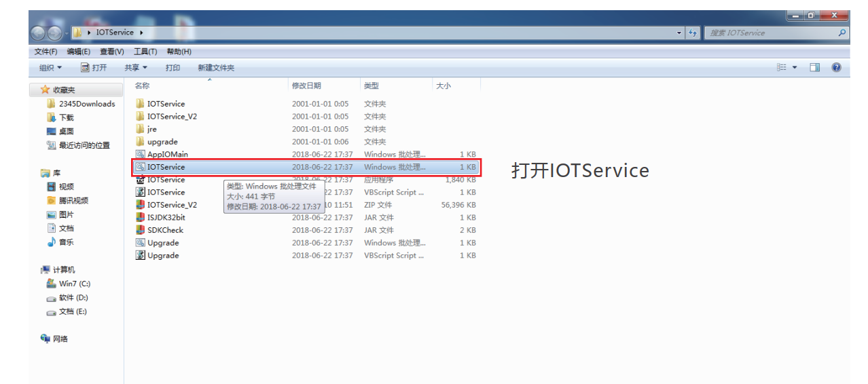Screen dimensions: 868x384
Task: Open the 组织 dropdown menu
Action: click(x=50, y=67)
